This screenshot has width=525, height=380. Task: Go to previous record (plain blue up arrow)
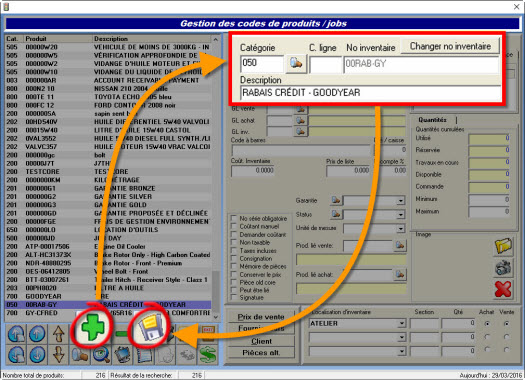37,334
